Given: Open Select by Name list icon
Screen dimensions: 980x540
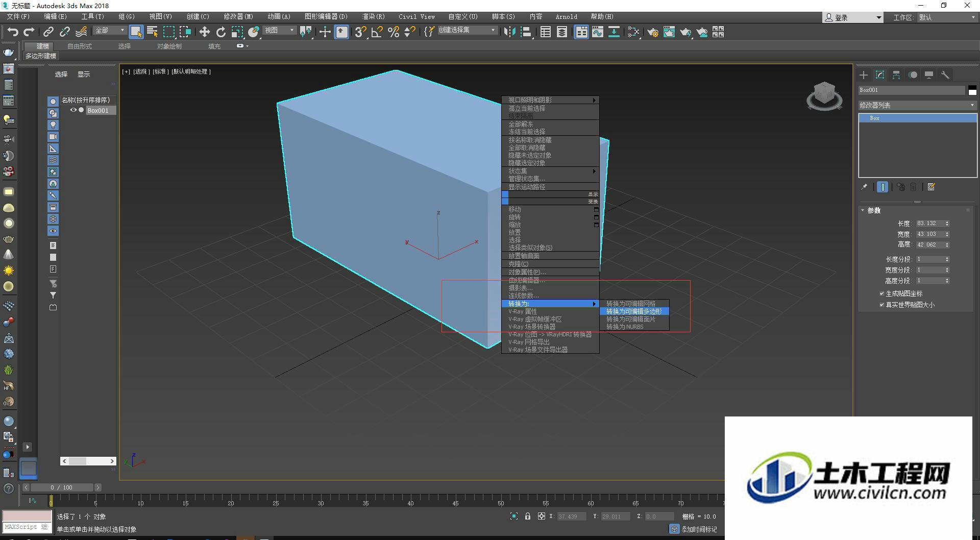Looking at the screenshot, I should click(x=152, y=32).
